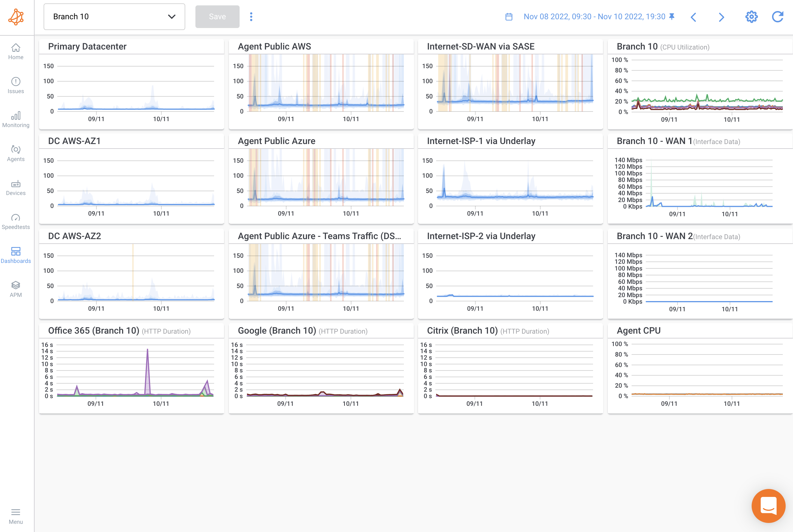Shift to the previous time period chevron
Image resolution: width=793 pixels, height=532 pixels.
pyautogui.click(x=694, y=17)
